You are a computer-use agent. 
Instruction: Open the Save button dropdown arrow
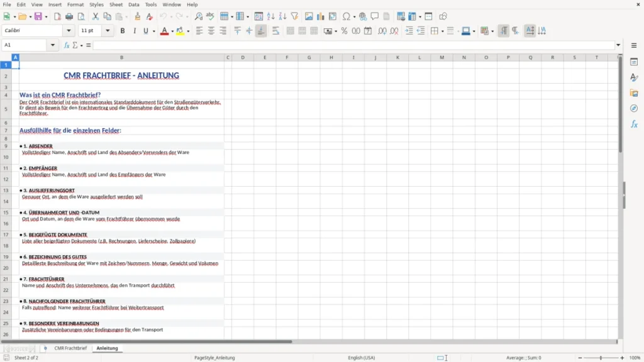[x=46, y=17]
